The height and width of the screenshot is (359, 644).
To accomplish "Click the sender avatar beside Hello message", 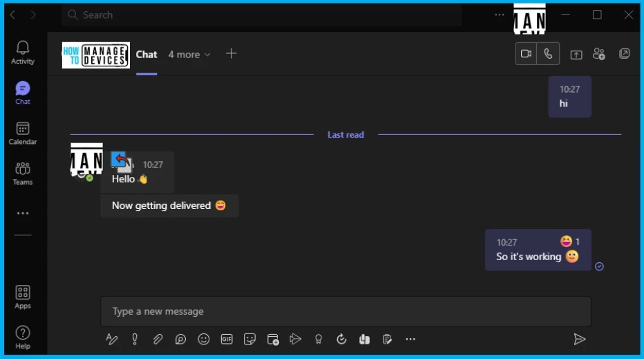I will [86, 160].
